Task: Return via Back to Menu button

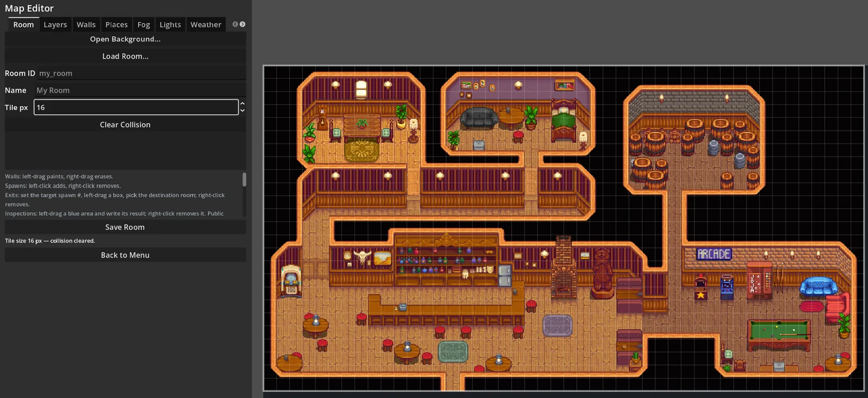Action: point(125,255)
